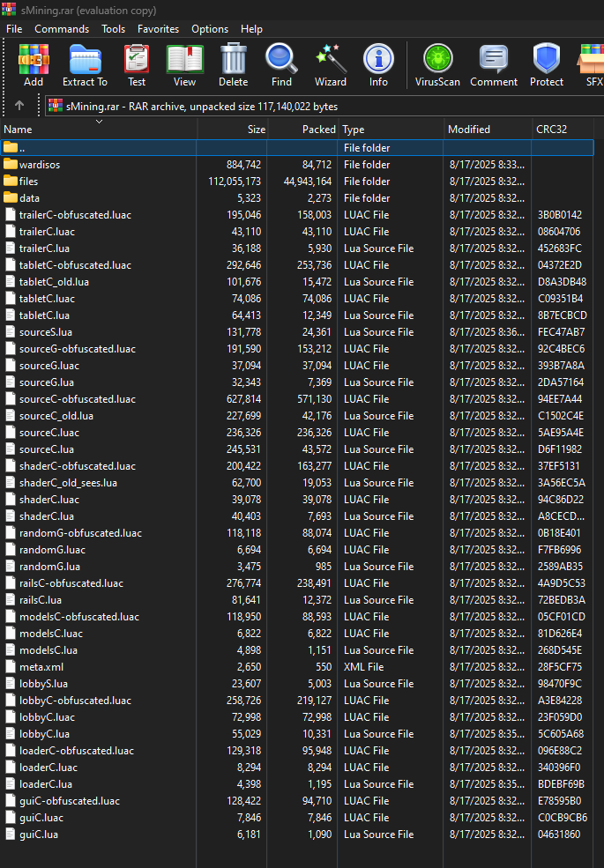Click the Add toolbar icon
Viewport: 604px width, 868px height.
coord(34,59)
